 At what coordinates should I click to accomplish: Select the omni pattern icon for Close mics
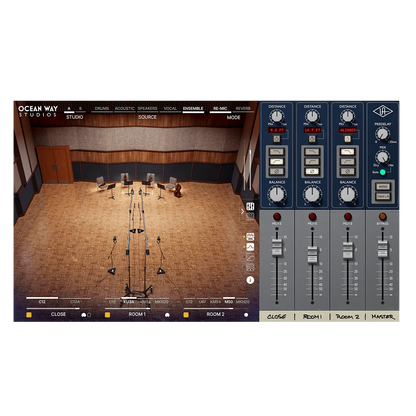[89, 315]
